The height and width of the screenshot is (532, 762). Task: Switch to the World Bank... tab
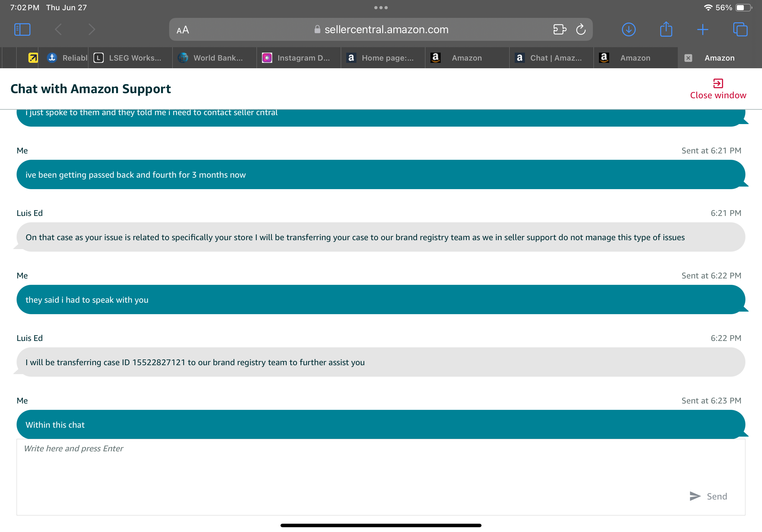coord(215,58)
